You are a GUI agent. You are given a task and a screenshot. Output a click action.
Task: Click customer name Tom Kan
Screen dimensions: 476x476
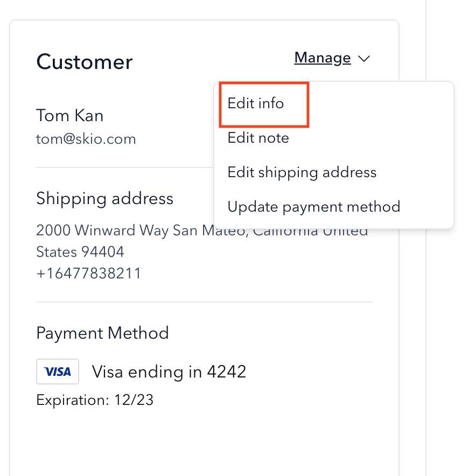[70, 116]
